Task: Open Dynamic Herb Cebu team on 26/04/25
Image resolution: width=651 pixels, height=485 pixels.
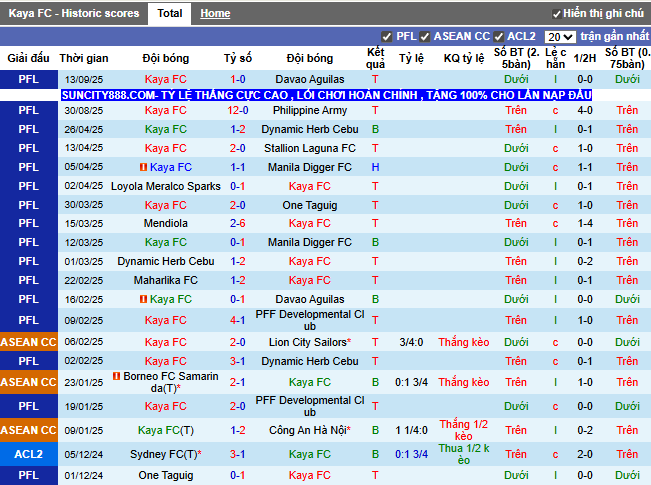Action: pos(310,130)
